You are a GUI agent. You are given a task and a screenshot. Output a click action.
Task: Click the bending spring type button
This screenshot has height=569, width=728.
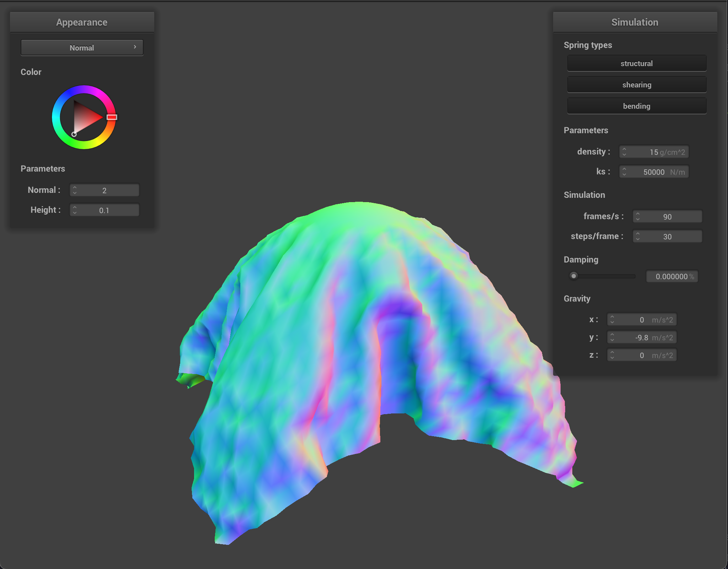coord(636,106)
